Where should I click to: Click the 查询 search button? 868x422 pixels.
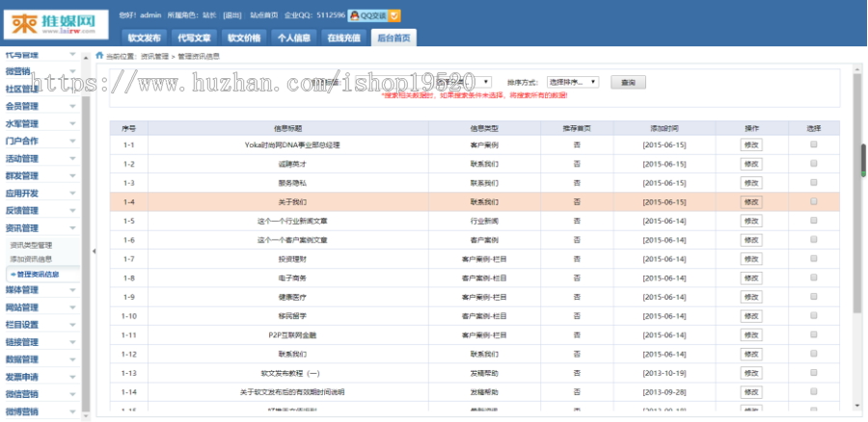click(628, 83)
